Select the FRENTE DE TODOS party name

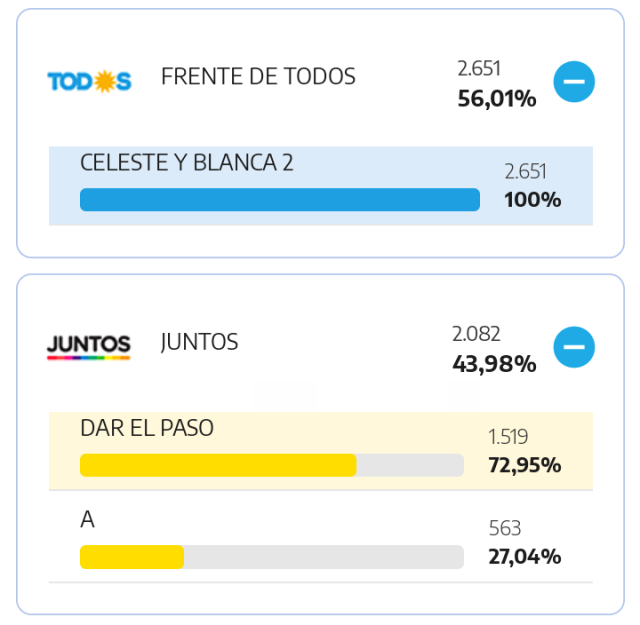pos(258,76)
